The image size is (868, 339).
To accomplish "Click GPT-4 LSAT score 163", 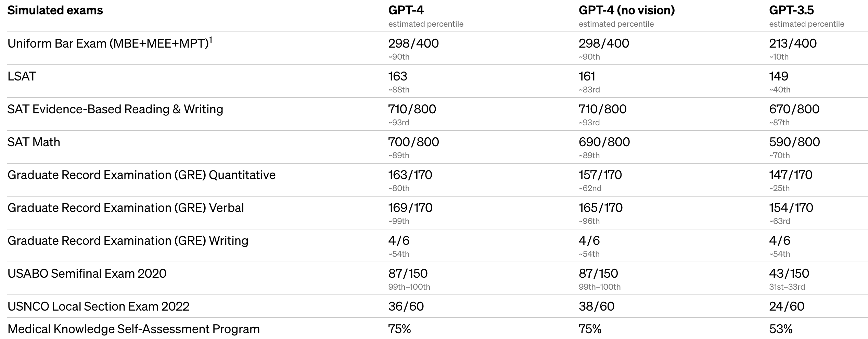I will click(398, 76).
